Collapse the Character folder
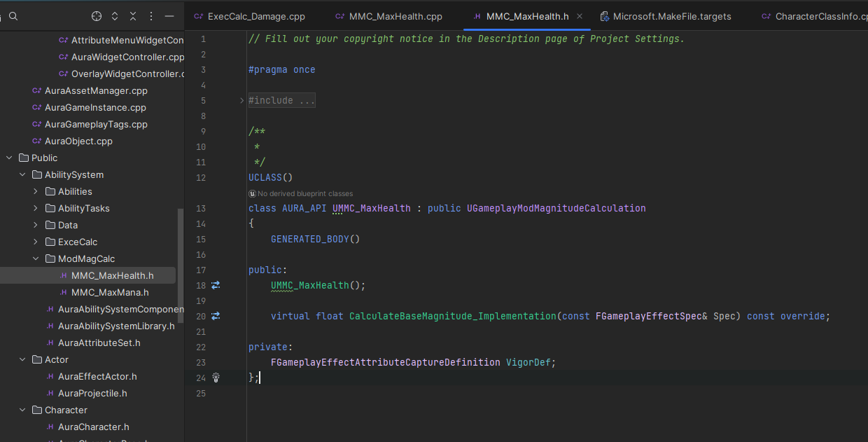Image resolution: width=868 pixels, height=442 pixels. click(22, 410)
